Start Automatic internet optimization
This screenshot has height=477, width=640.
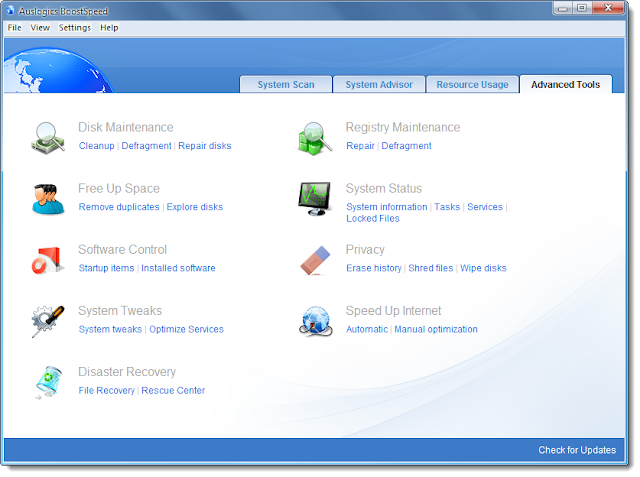367,329
